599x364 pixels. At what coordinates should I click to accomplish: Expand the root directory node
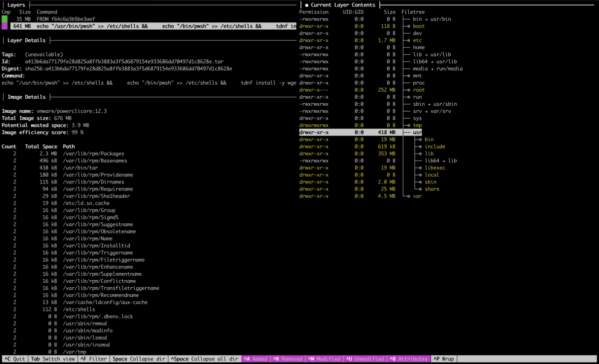tap(409, 90)
